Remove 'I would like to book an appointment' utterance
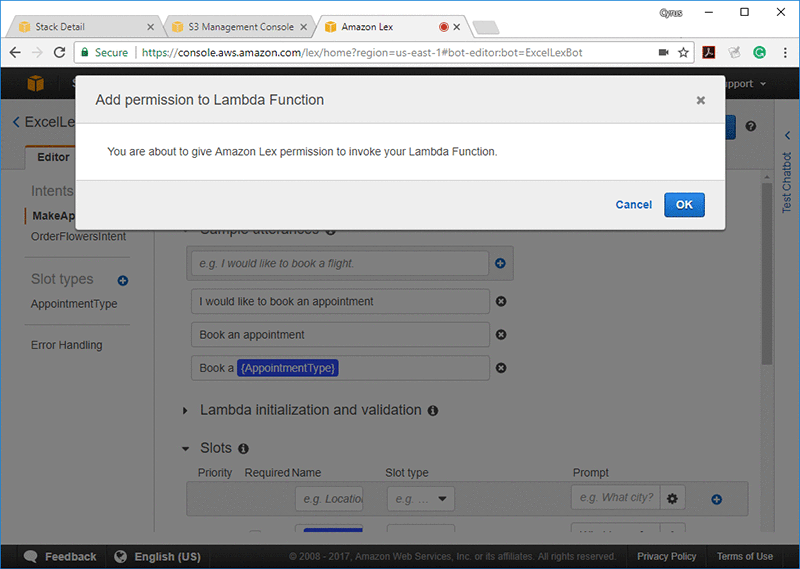Image resolution: width=800 pixels, height=569 pixels. pos(501,302)
